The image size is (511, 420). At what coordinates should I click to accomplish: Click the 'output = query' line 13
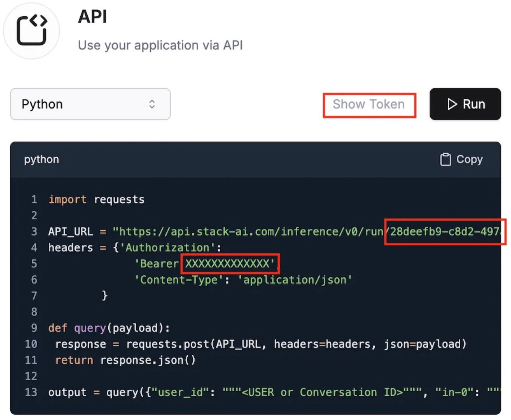click(275, 392)
